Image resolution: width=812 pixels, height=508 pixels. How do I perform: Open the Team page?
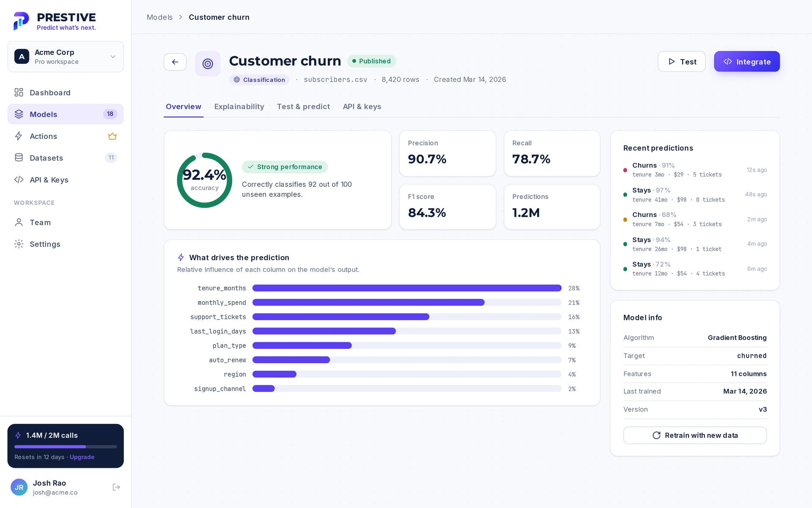66,222
